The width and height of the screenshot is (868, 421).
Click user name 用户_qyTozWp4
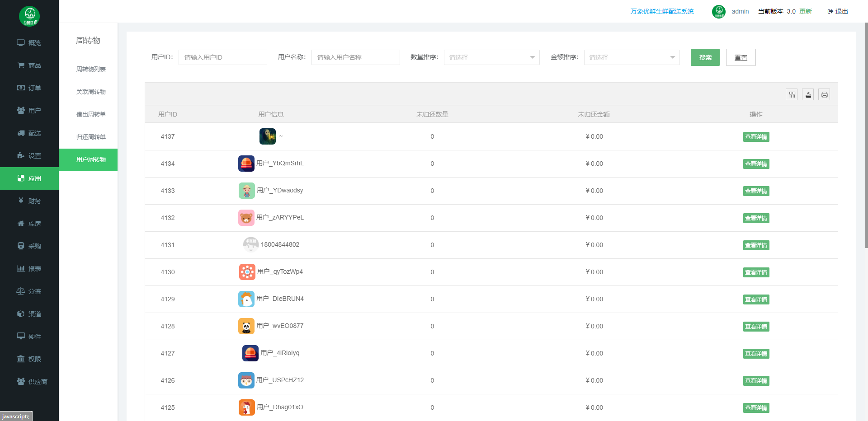(x=280, y=271)
